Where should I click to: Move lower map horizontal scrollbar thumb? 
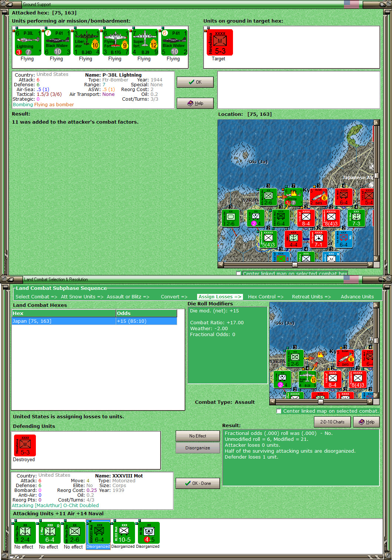[x=321, y=402]
